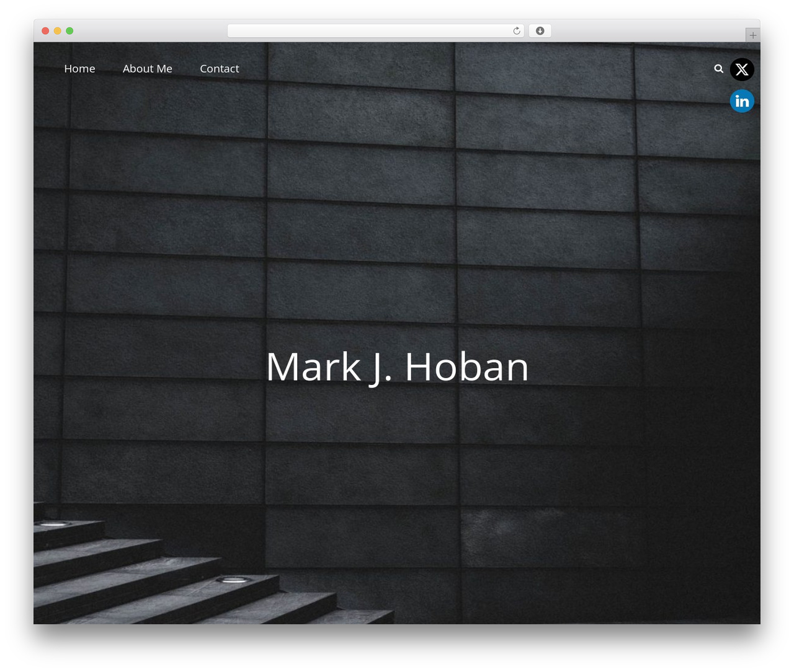
Task: Minimize the window with the yellow button
Action: [58, 31]
